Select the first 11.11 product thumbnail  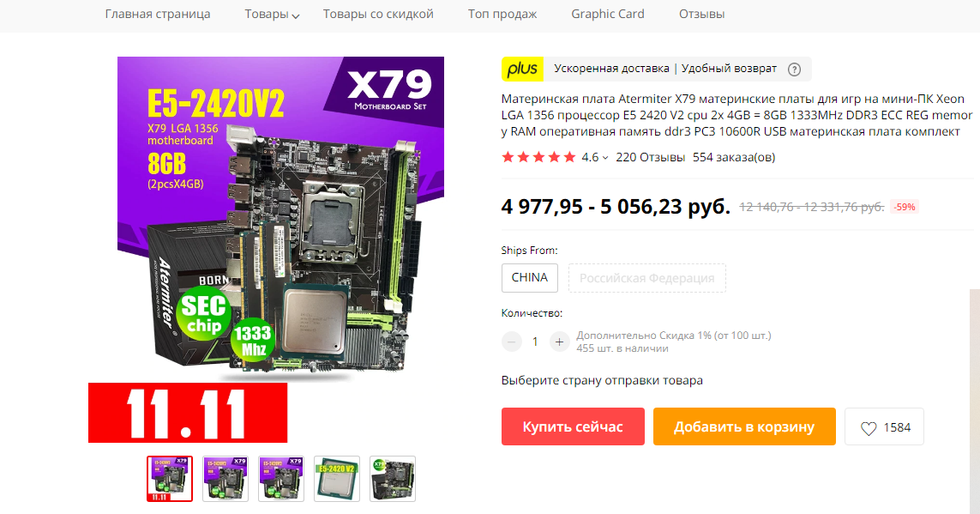click(x=170, y=478)
